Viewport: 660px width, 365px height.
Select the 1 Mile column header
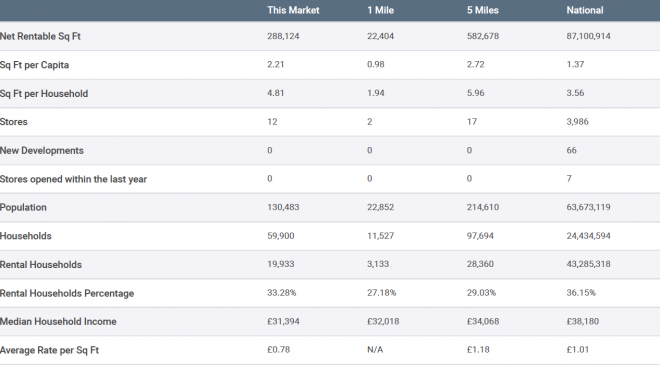click(x=380, y=10)
